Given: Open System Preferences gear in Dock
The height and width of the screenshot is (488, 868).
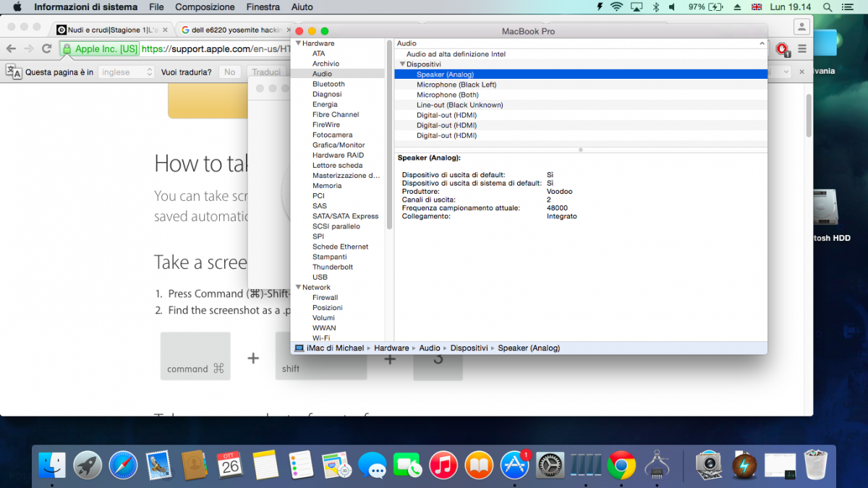Looking at the screenshot, I should click(x=550, y=465).
